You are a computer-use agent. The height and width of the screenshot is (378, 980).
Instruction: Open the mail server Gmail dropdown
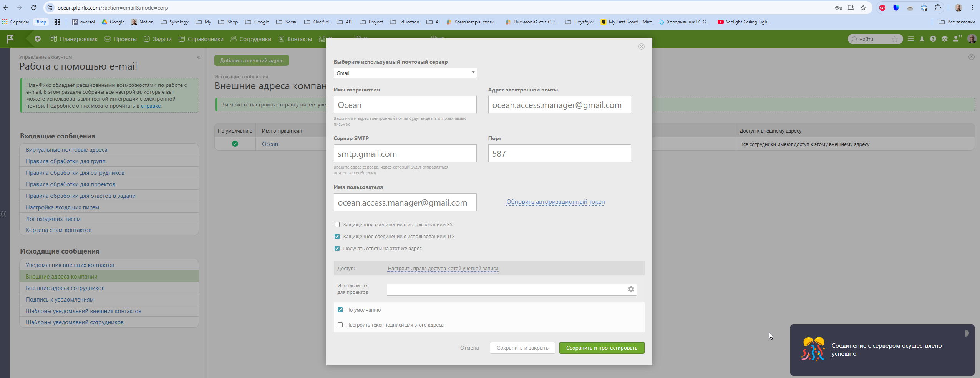[405, 73]
